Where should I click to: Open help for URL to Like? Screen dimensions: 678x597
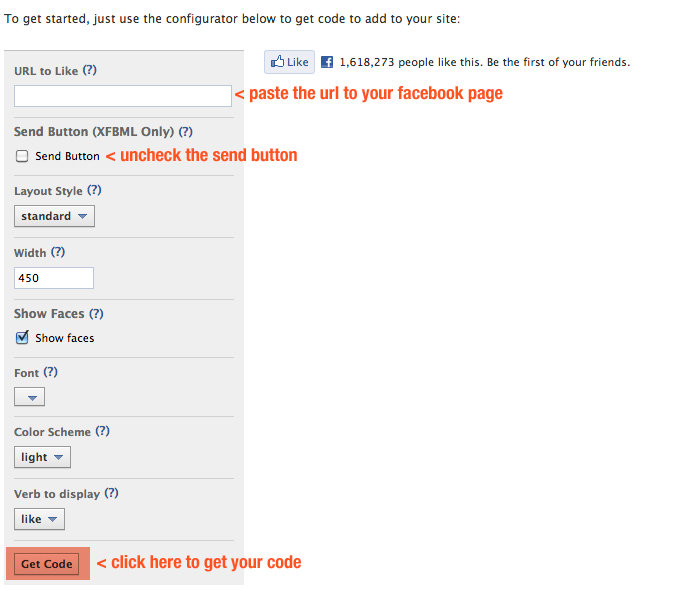tap(90, 70)
